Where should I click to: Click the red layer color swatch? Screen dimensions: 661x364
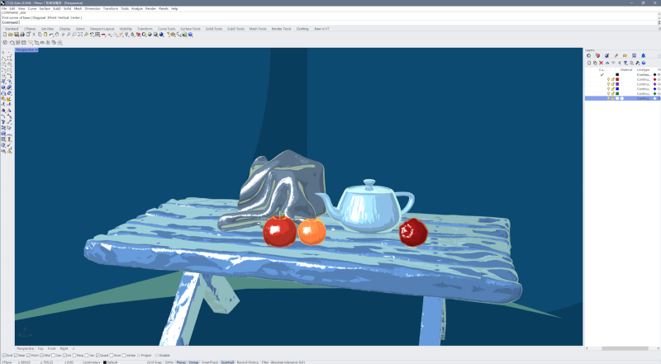[617, 79]
